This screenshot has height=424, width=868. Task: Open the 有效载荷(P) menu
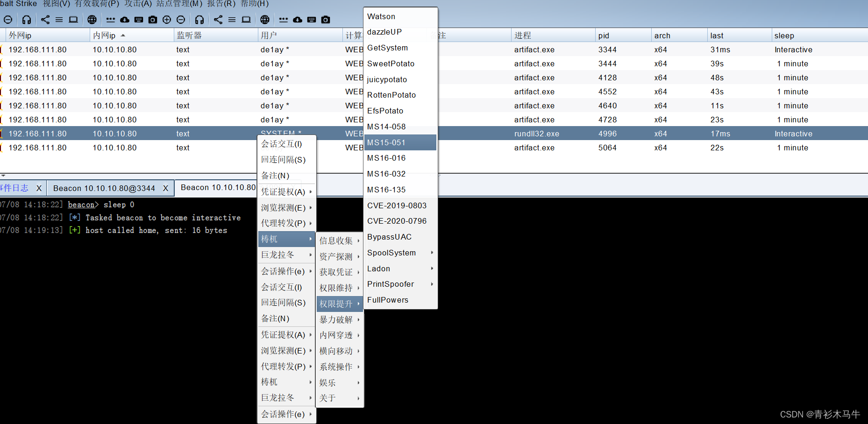point(97,4)
